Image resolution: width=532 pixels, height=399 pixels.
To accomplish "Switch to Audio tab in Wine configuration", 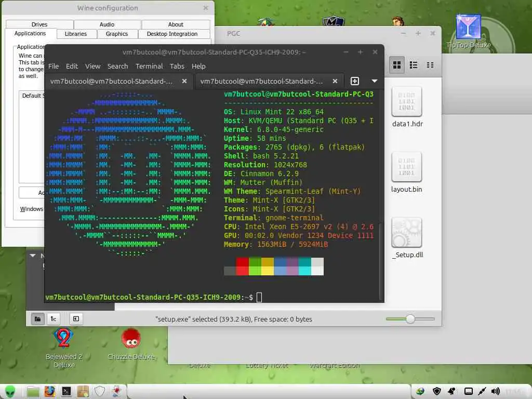I will tap(107, 24).
